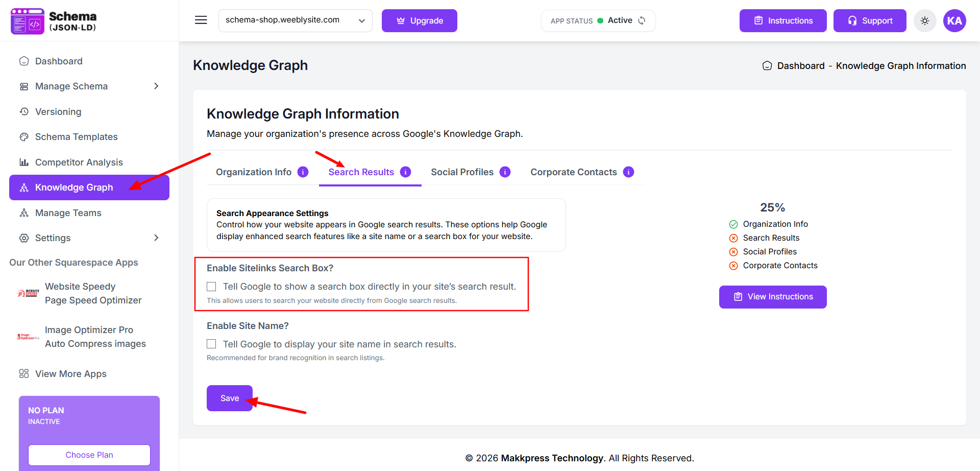The height and width of the screenshot is (471, 980).
Task: Open the KA user avatar
Action: (x=954, y=21)
